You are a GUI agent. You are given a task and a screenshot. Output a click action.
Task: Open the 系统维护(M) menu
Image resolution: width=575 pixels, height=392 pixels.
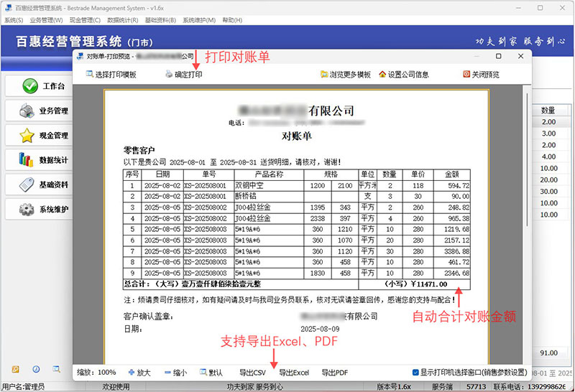coord(199,20)
